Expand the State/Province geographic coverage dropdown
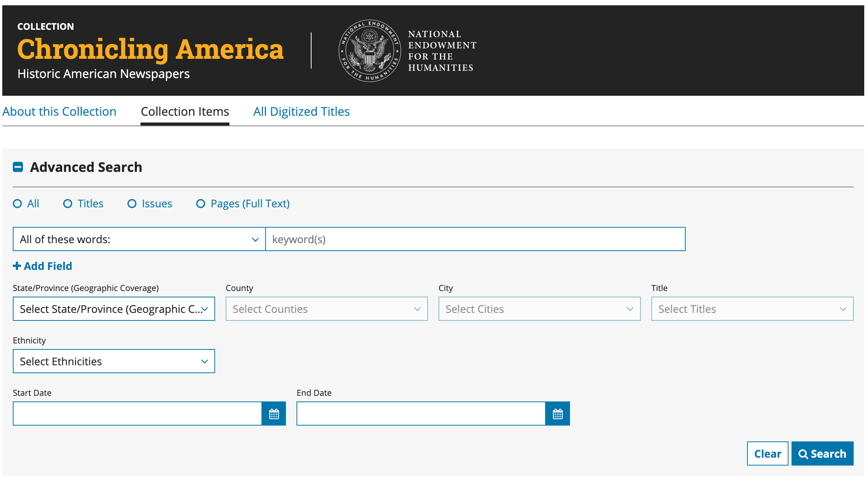This screenshot has width=868, height=481. point(114,309)
